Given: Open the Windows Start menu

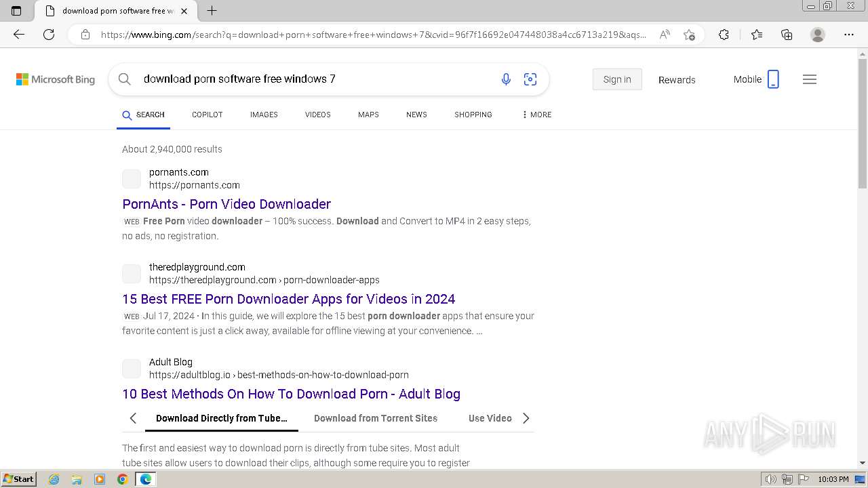Looking at the screenshot, I should coord(18,479).
